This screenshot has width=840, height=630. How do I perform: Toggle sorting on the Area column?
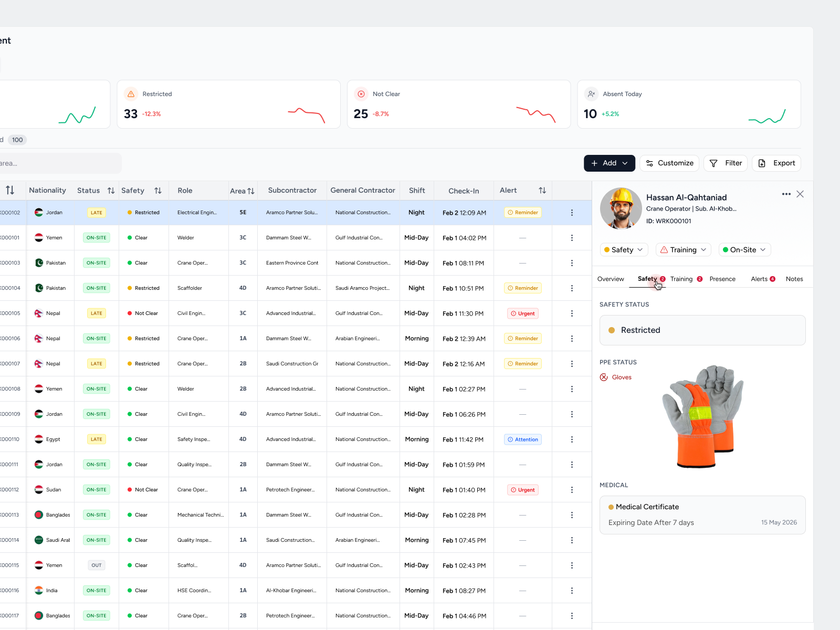251,191
